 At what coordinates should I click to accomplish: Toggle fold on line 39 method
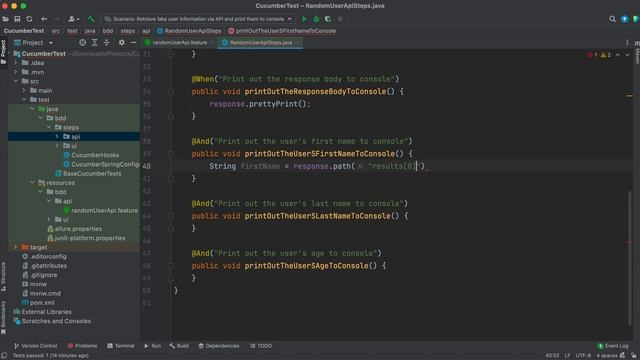click(171, 154)
